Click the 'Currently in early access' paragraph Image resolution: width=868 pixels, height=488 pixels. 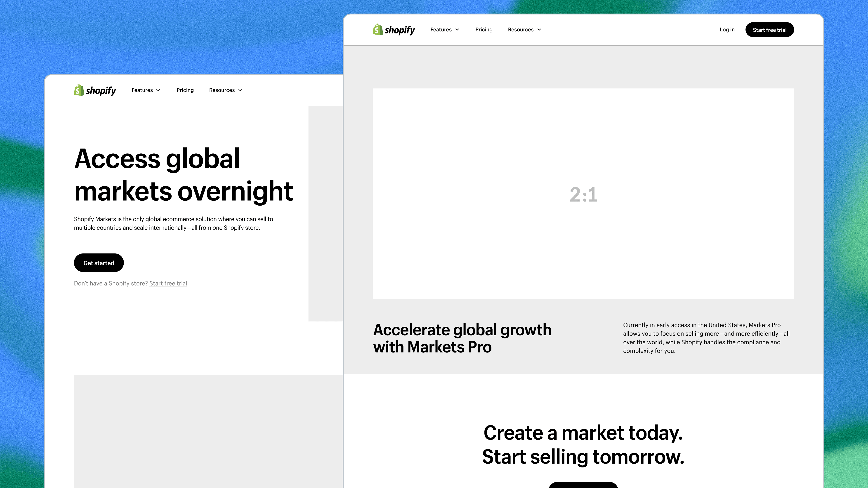[x=706, y=338]
